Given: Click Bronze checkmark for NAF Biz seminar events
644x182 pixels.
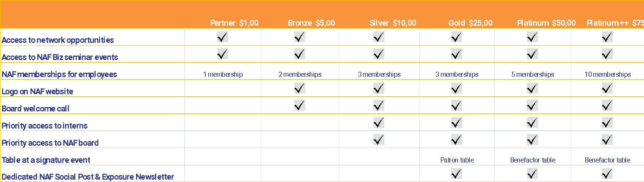Looking at the screenshot, I should pos(299,54).
